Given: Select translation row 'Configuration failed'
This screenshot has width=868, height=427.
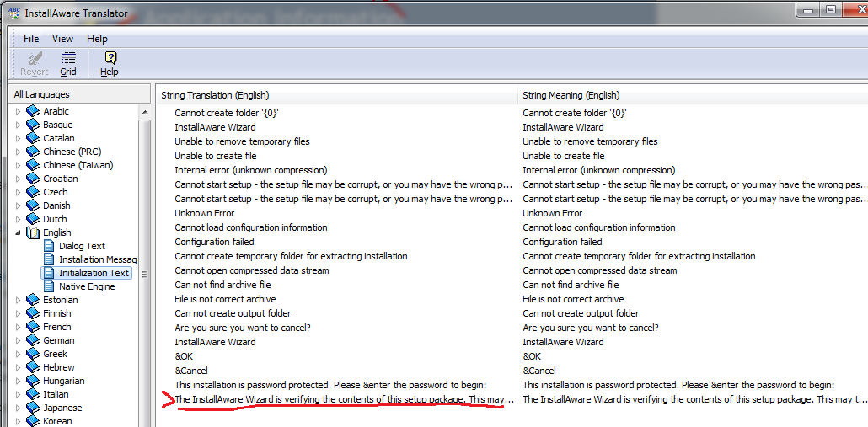Looking at the screenshot, I should point(214,242).
